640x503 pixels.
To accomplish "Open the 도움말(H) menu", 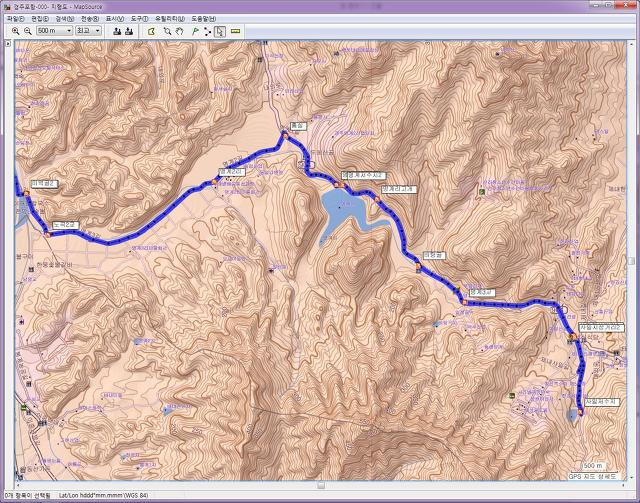I will coord(204,19).
